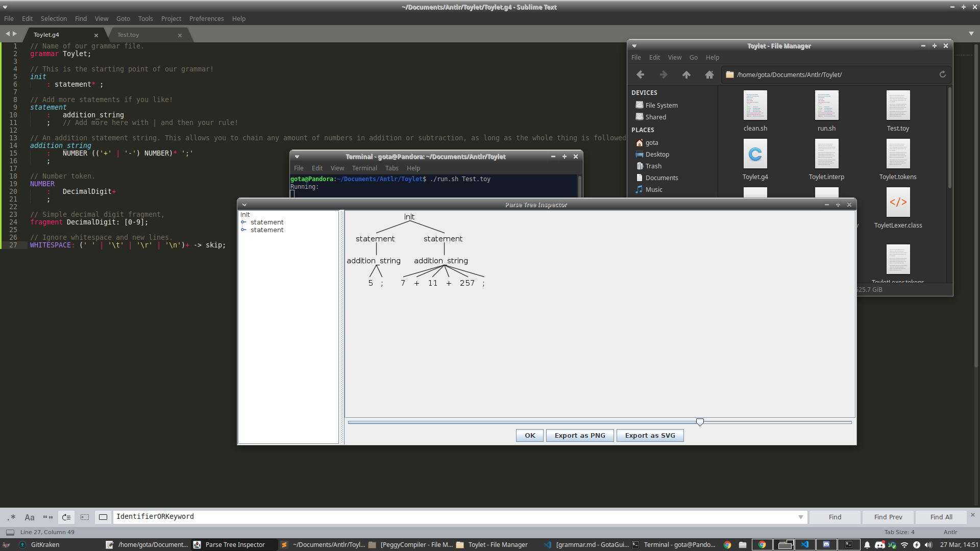The width and height of the screenshot is (980, 551).
Task: Open Sublime Selection menu
Action: click(x=54, y=18)
